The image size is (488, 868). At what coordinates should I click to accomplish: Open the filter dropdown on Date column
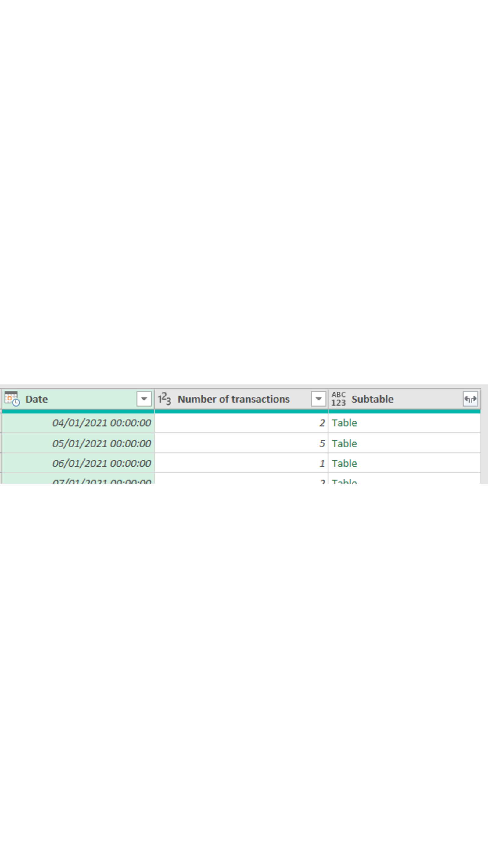144,399
